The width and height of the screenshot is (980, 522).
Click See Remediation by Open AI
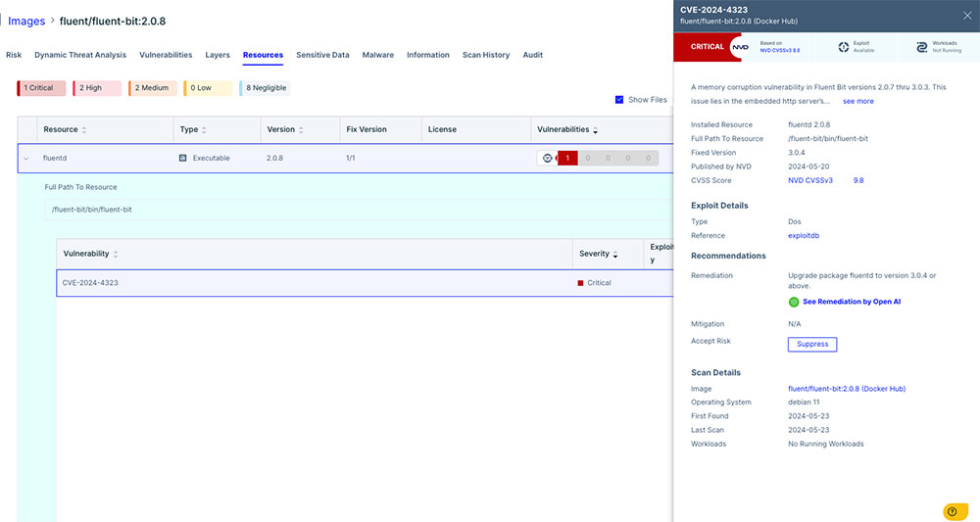[852, 302]
